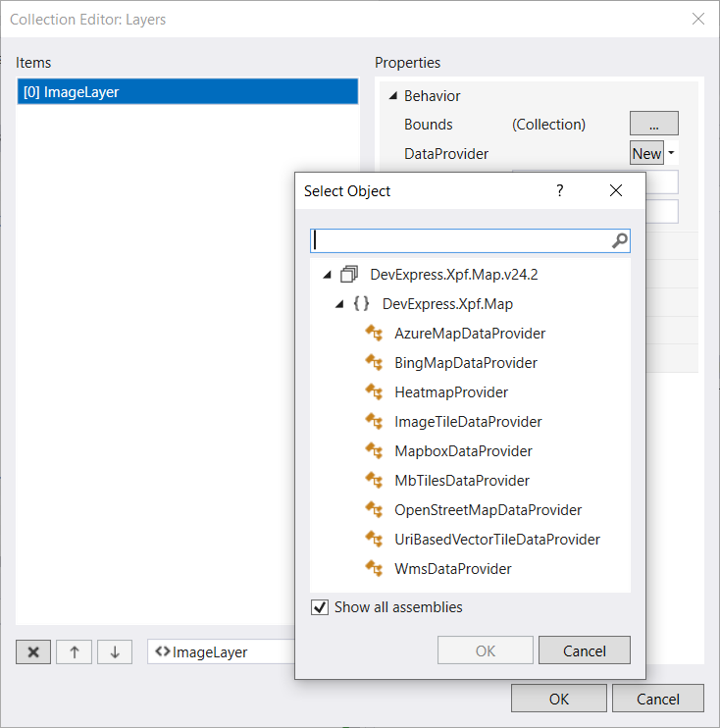
Task: Click the OpenStreetMapDataProvider class icon
Action: tap(374, 510)
